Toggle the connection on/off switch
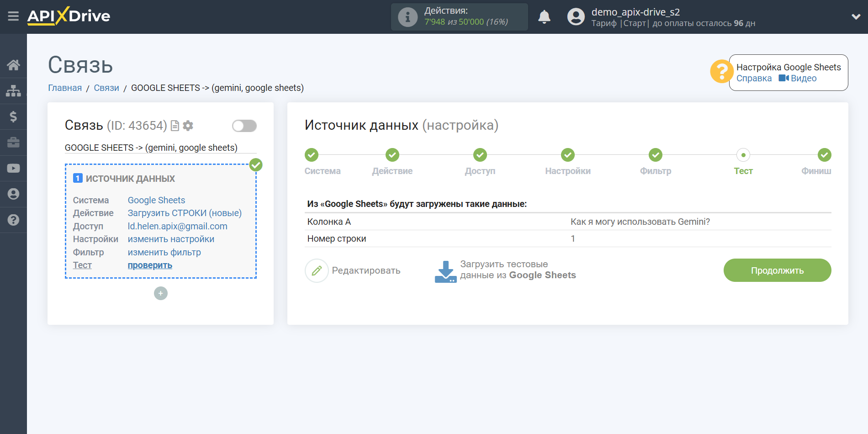Screen dimensions: 868x434 (244, 126)
